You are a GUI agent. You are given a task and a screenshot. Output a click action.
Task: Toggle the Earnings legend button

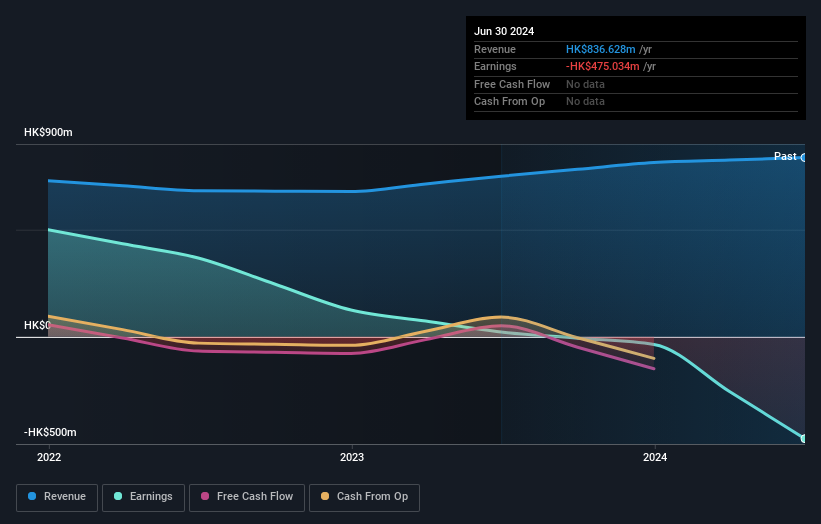tap(143, 497)
